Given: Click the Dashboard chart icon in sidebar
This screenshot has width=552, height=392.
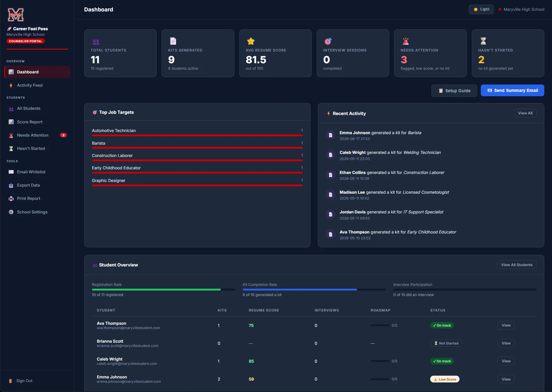Looking at the screenshot, I should tap(11, 72).
